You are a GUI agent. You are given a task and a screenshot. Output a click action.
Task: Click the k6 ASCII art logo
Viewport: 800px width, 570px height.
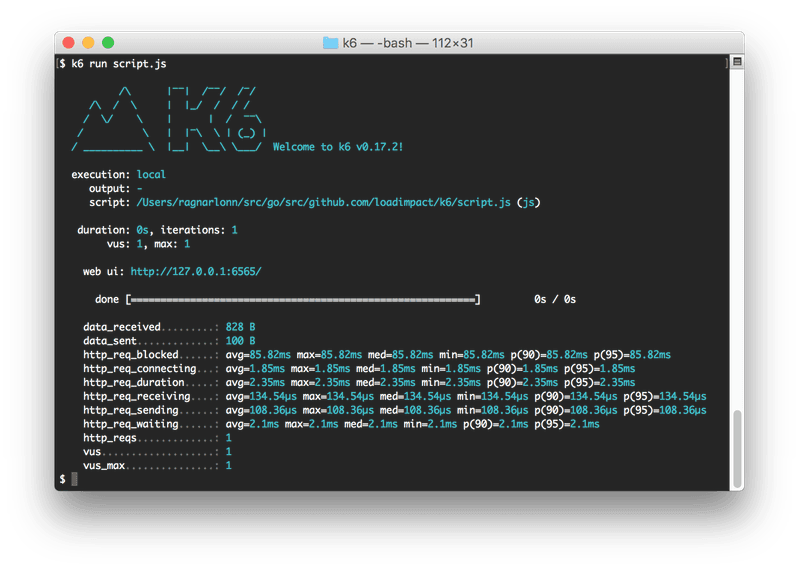point(168,119)
